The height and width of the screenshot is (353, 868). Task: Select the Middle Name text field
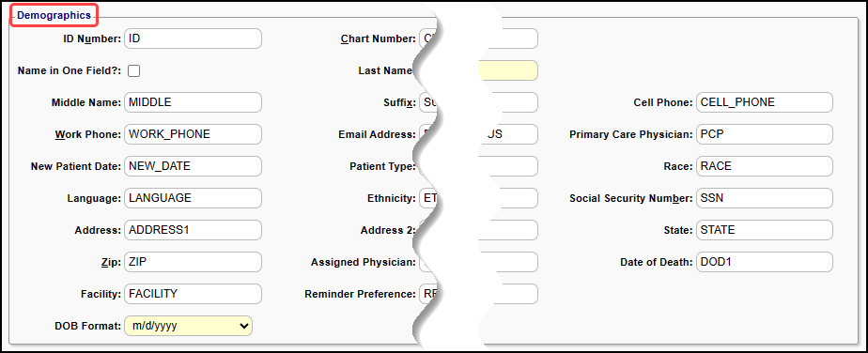pos(194,102)
